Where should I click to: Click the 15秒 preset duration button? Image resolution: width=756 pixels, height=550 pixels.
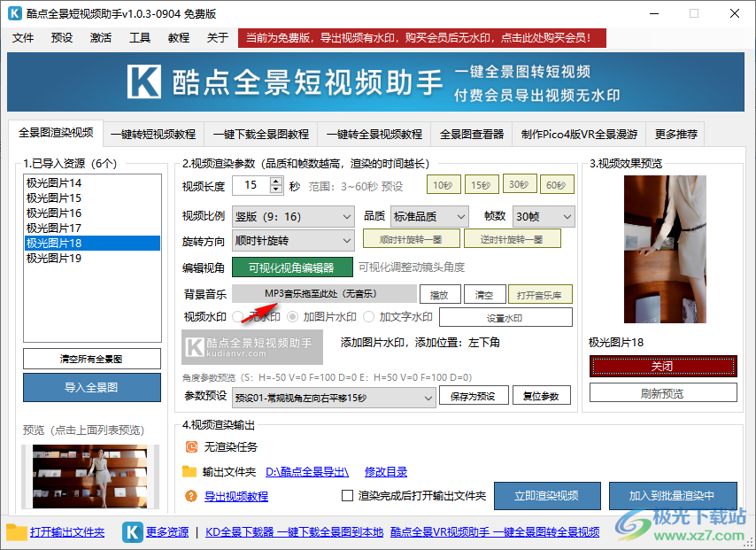tap(481, 184)
